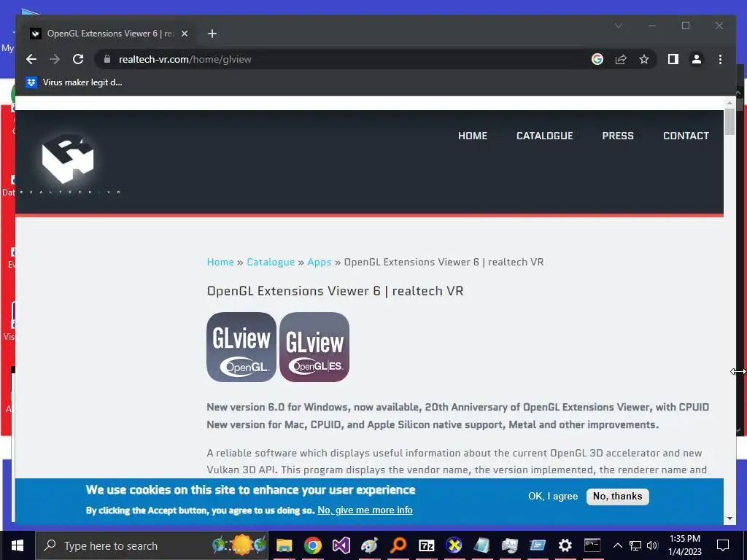747x560 pixels.
Task: Click the scrollbar up arrow
Action: (x=729, y=103)
